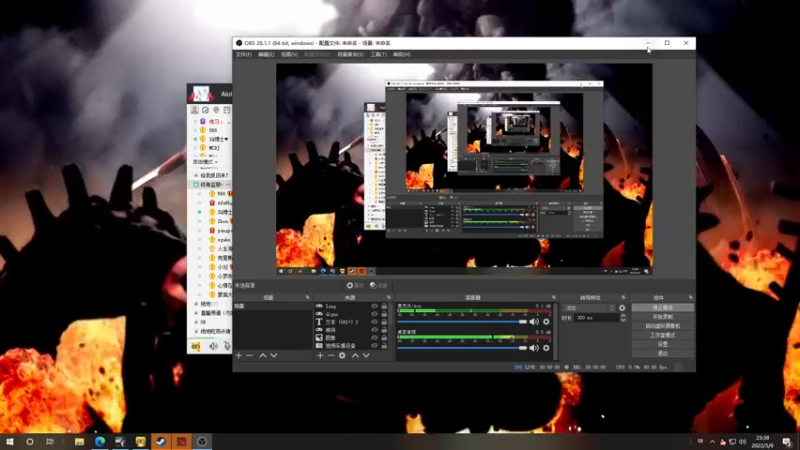The image size is (800, 450).
Task: Toggle visibility of the digua source
Action: click(x=374, y=314)
